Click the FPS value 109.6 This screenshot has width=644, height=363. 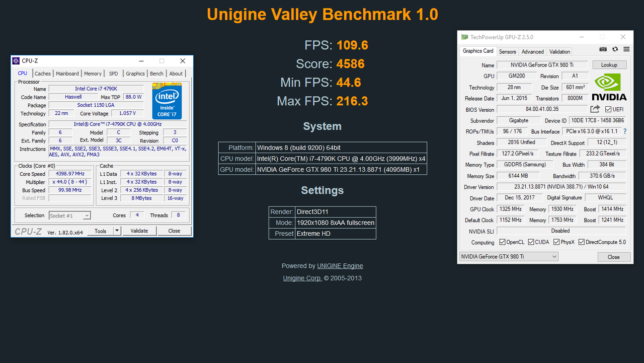pyautogui.click(x=353, y=45)
